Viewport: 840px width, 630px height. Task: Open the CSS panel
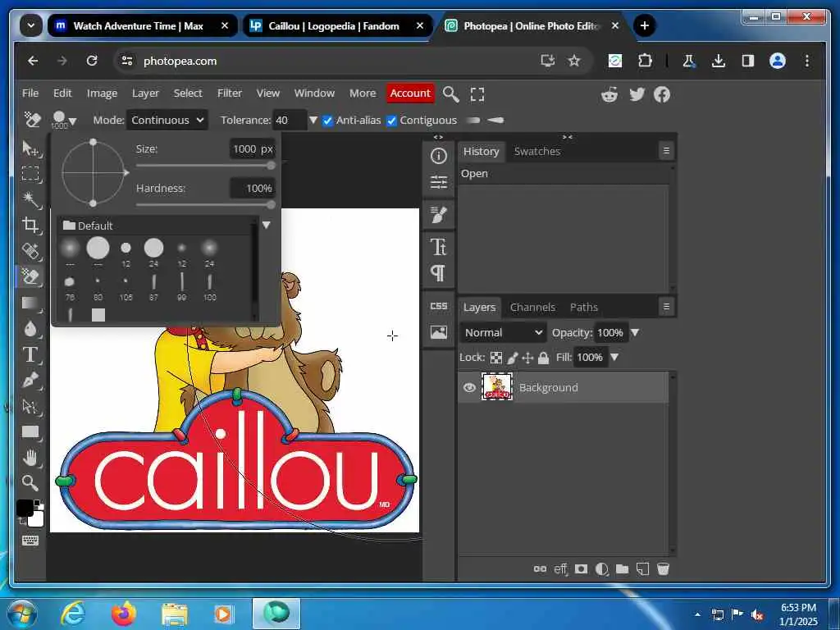tap(438, 306)
